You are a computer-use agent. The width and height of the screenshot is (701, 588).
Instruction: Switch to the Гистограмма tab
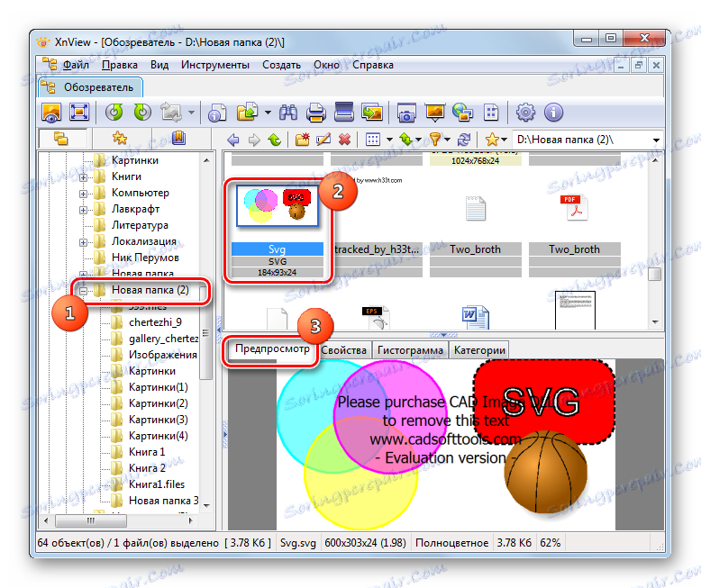(x=410, y=350)
